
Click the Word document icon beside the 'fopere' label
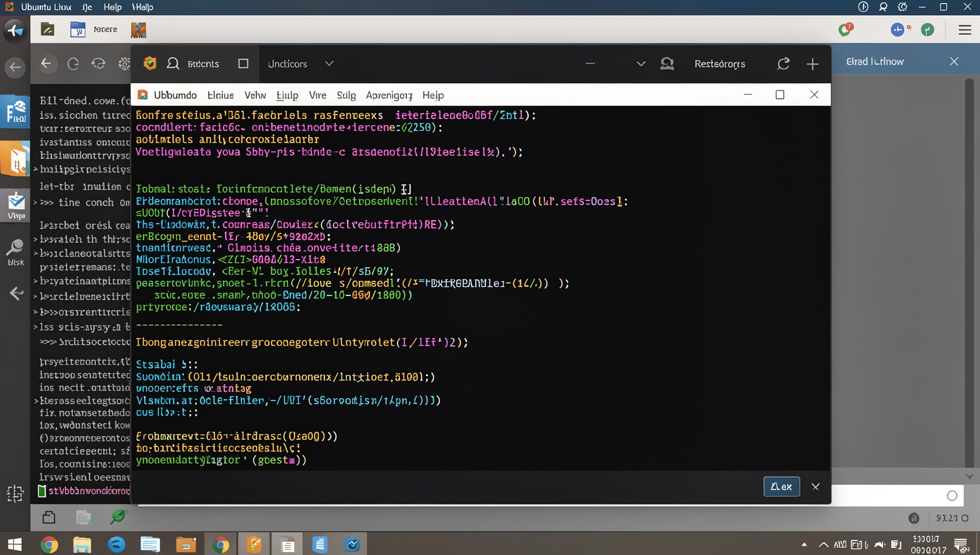point(78,29)
